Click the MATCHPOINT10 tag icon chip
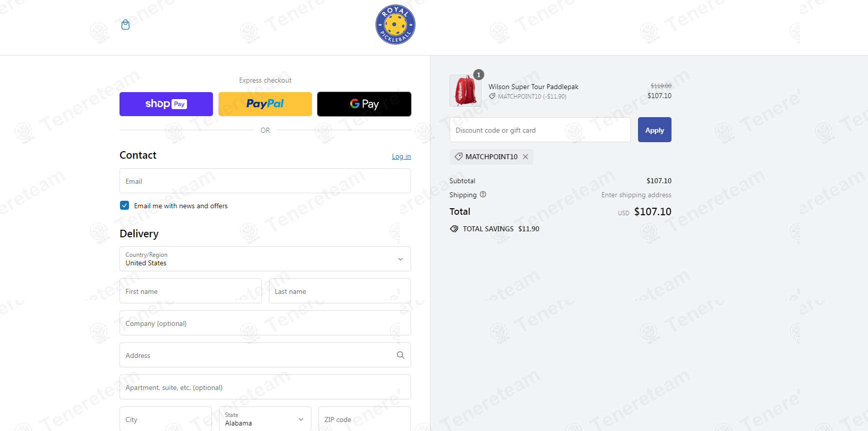The width and height of the screenshot is (868, 431). [x=458, y=157]
